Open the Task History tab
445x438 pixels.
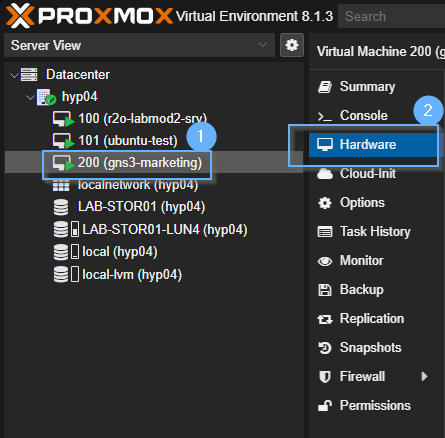377,232
